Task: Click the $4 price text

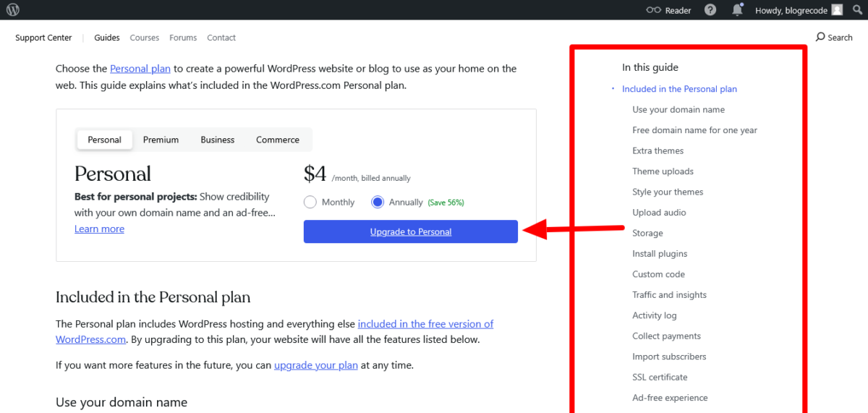Action: [x=315, y=174]
